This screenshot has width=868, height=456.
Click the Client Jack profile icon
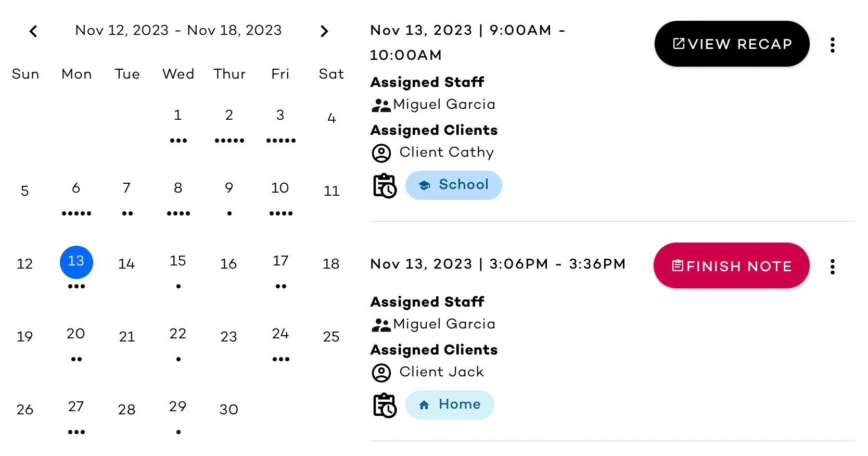coord(381,373)
